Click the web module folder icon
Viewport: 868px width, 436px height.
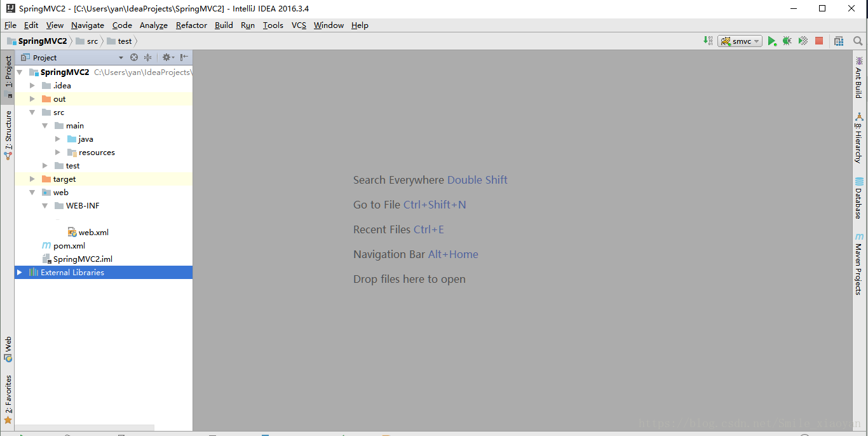46,192
